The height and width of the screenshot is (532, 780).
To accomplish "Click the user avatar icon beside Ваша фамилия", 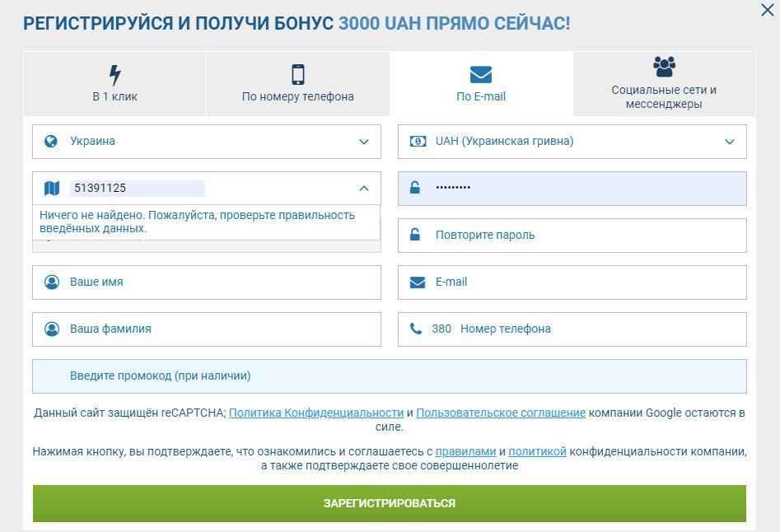I will (52, 329).
